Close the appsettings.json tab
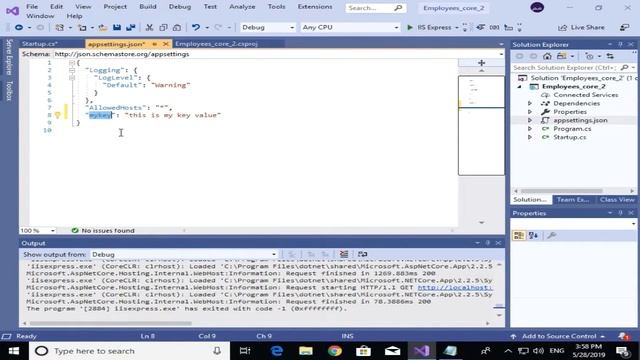 coord(165,44)
